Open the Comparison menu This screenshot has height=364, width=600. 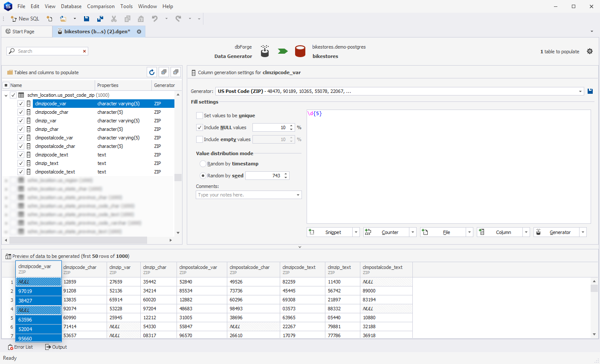[x=101, y=6]
